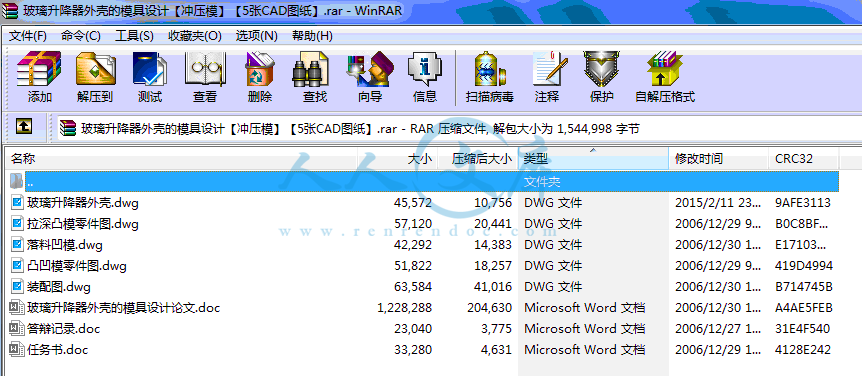Click the 测试 (Test) toolbar icon
This screenshot has height=376, width=862.
(x=150, y=69)
